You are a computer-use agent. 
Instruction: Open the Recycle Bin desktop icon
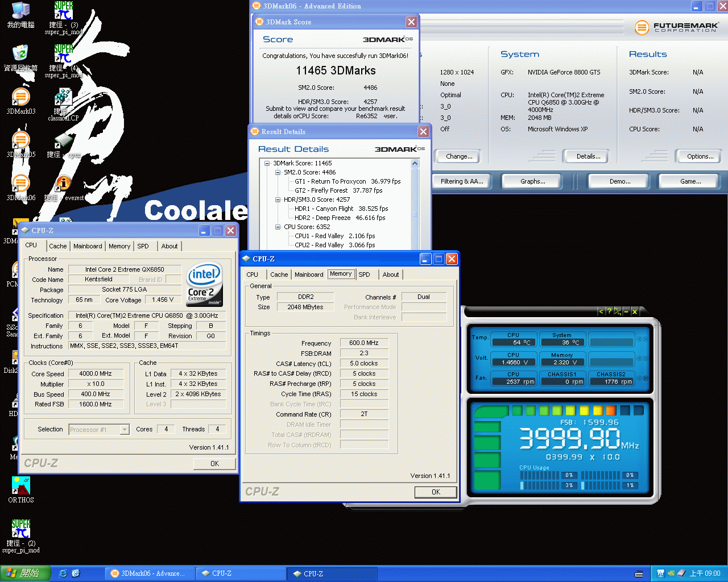click(x=21, y=58)
